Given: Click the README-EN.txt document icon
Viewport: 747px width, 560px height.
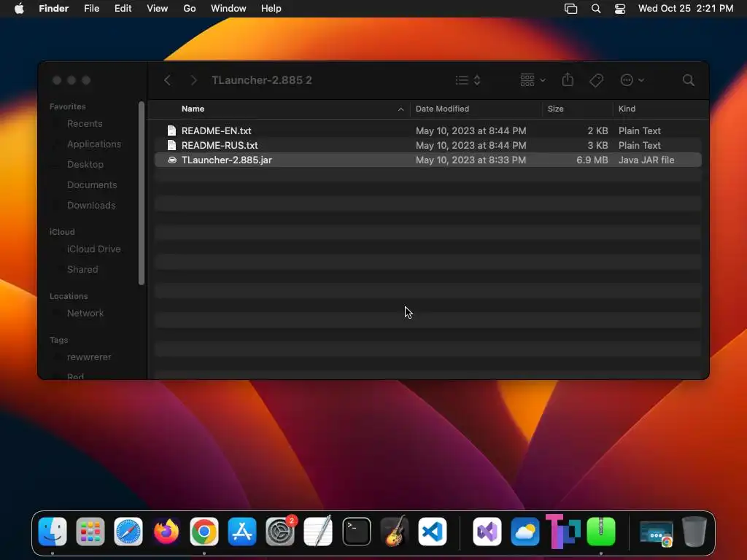Looking at the screenshot, I should pos(171,131).
